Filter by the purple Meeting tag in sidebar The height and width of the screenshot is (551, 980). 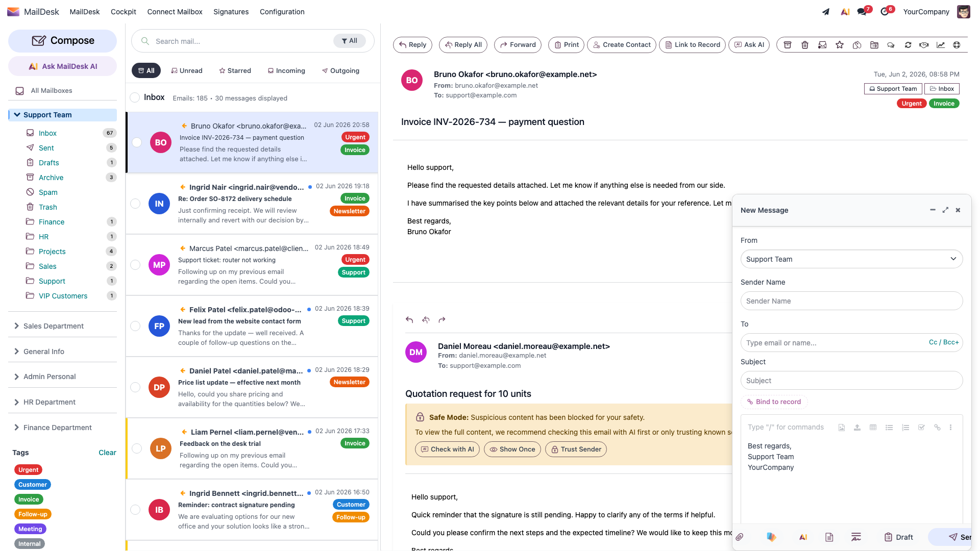[x=30, y=529]
